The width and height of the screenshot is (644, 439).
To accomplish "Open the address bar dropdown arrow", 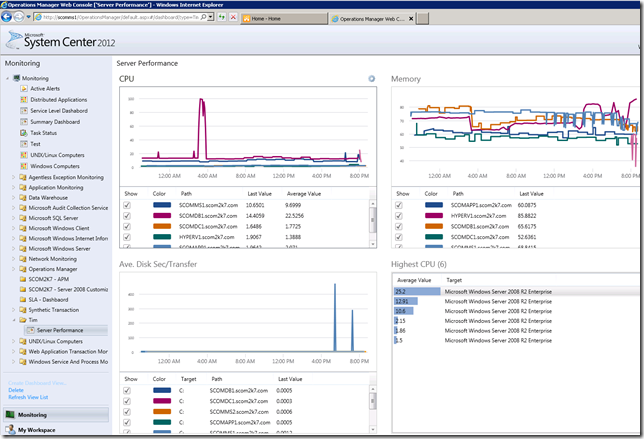I will coord(211,17).
